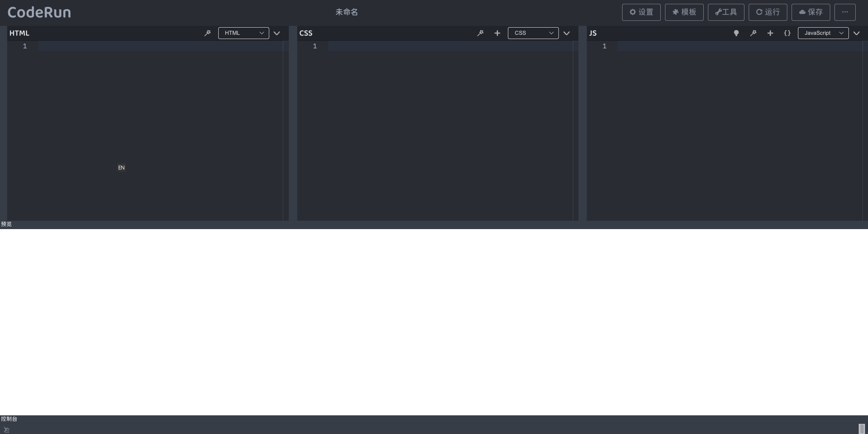Open the JavaScript language dropdown
This screenshot has width=868, height=434.
click(x=823, y=33)
